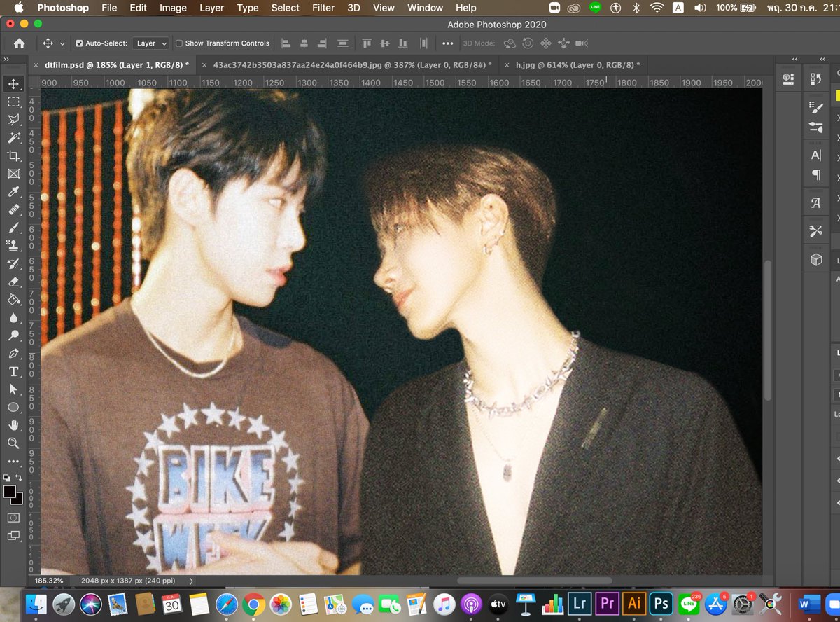Open the Image menu
The height and width of the screenshot is (622, 840).
point(173,8)
